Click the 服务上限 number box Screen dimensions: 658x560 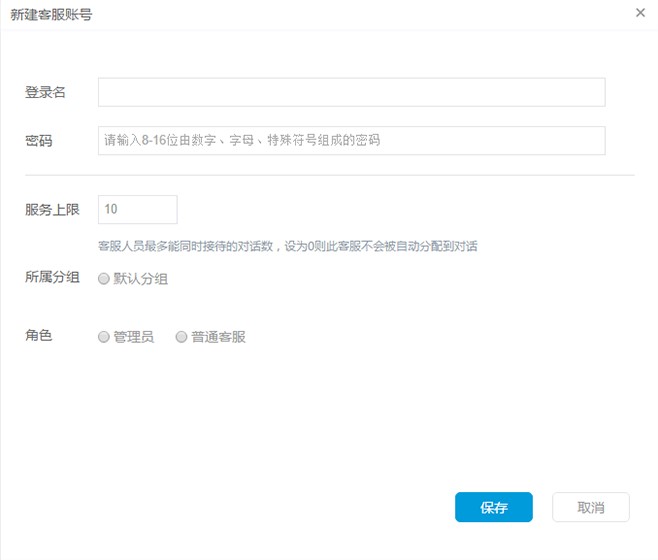click(x=138, y=210)
